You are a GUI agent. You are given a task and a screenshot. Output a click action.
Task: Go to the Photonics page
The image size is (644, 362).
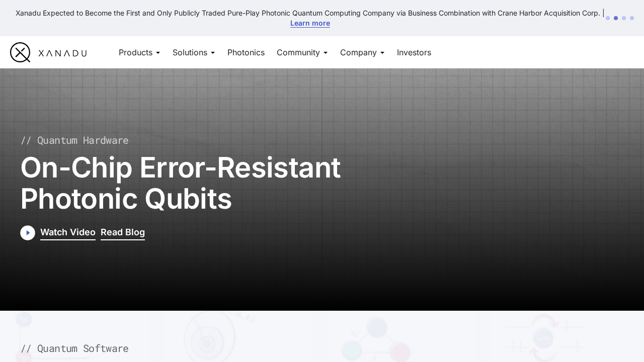tap(246, 52)
